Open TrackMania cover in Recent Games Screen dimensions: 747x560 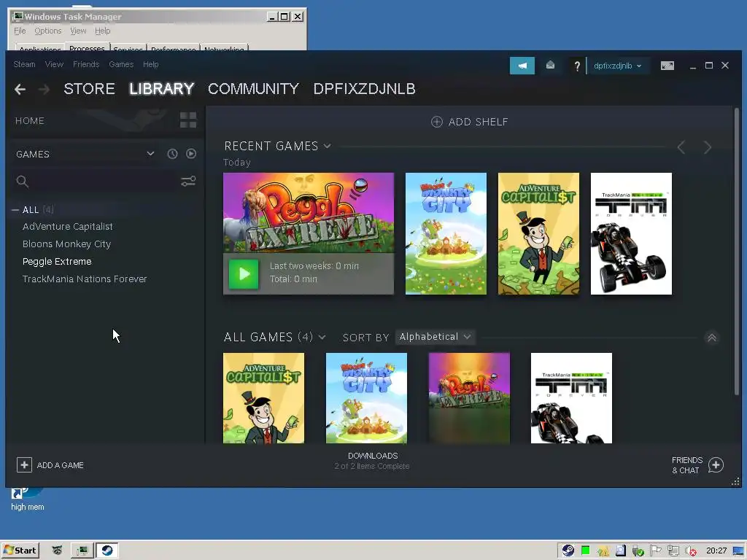(x=631, y=234)
